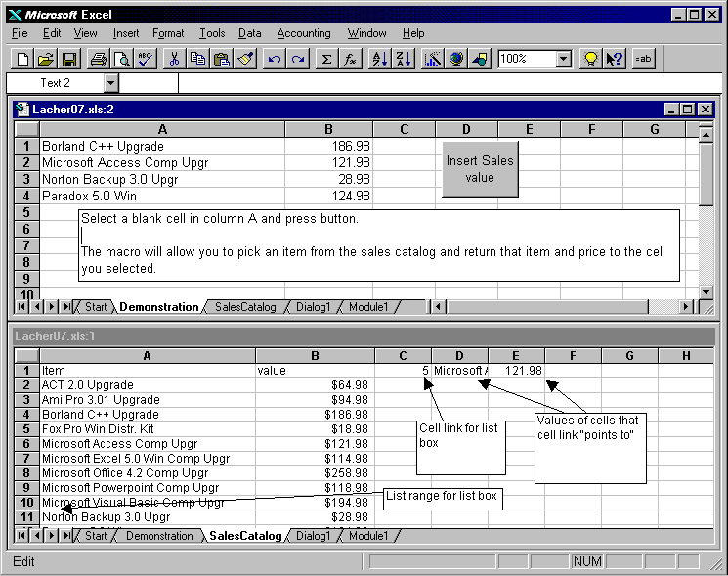Open the Edit menu
The image size is (728, 576).
52,33
